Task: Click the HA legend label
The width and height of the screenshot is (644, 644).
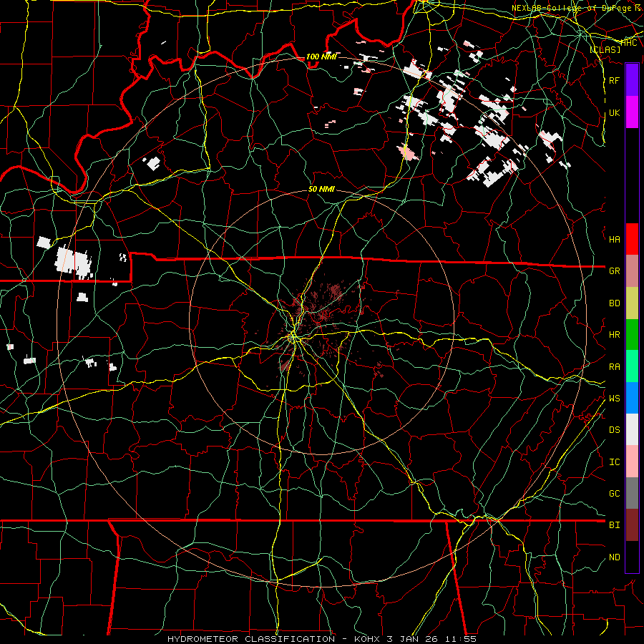Action: (x=614, y=239)
